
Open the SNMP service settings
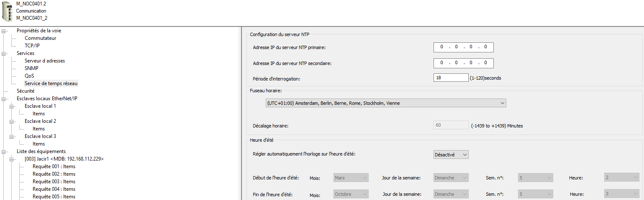31,68
